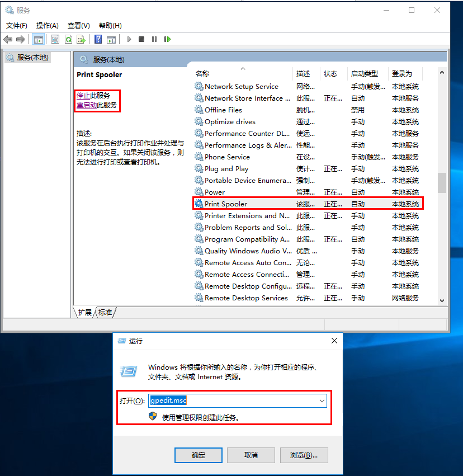463x476 pixels.
Task: Click the Start Service play icon
Action: click(129, 39)
